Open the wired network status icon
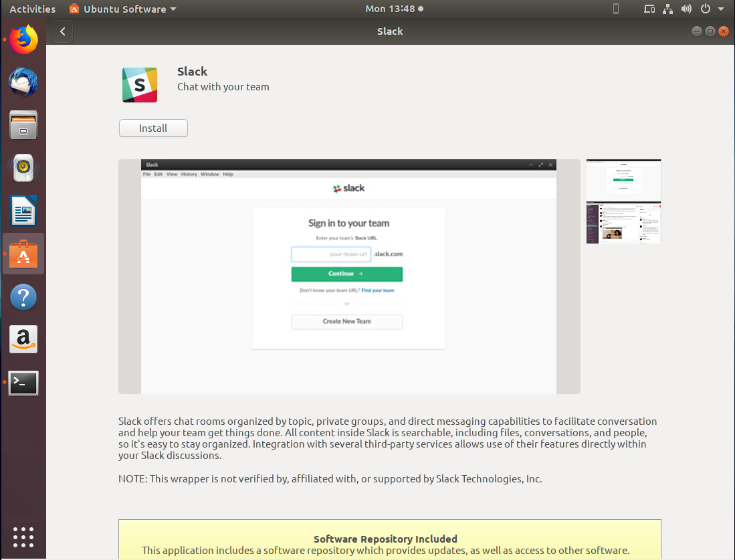The width and height of the screenshot is (735, 560). coord(667,9)
